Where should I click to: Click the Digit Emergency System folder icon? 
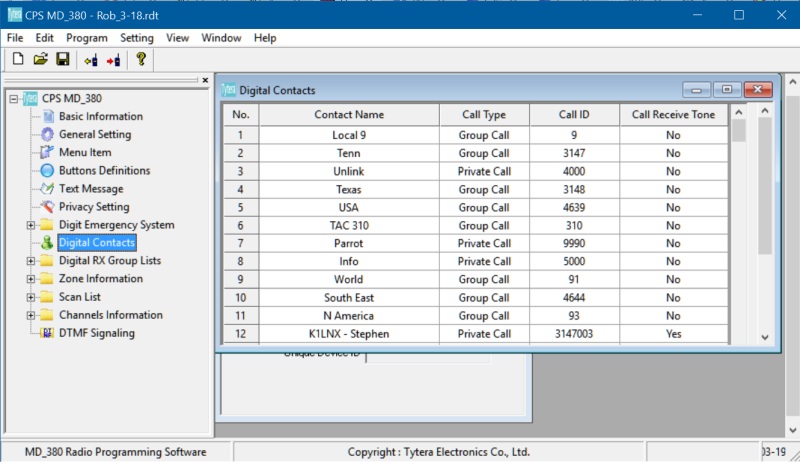[x=47, y=224]
